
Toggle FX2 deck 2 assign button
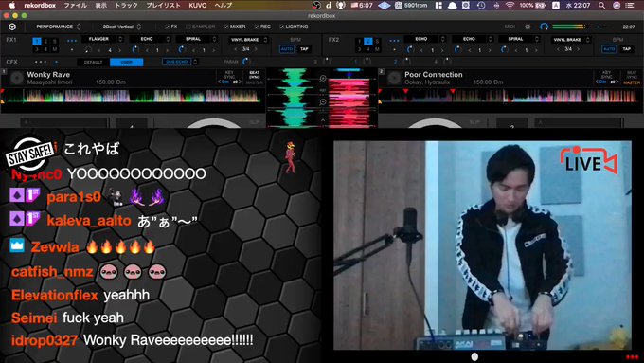coord(368,41)
